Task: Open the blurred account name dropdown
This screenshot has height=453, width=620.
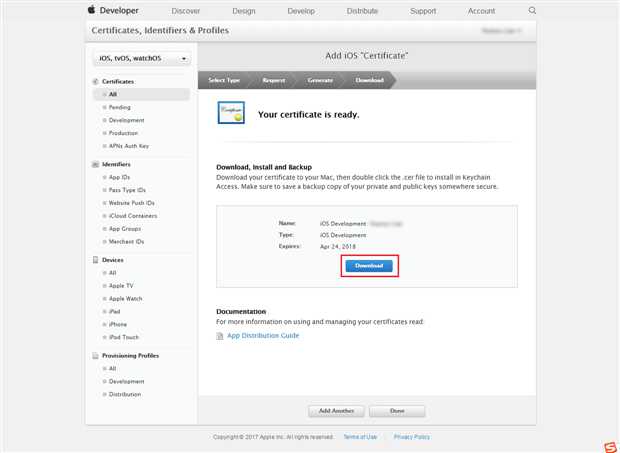Action: pos(501,31)
